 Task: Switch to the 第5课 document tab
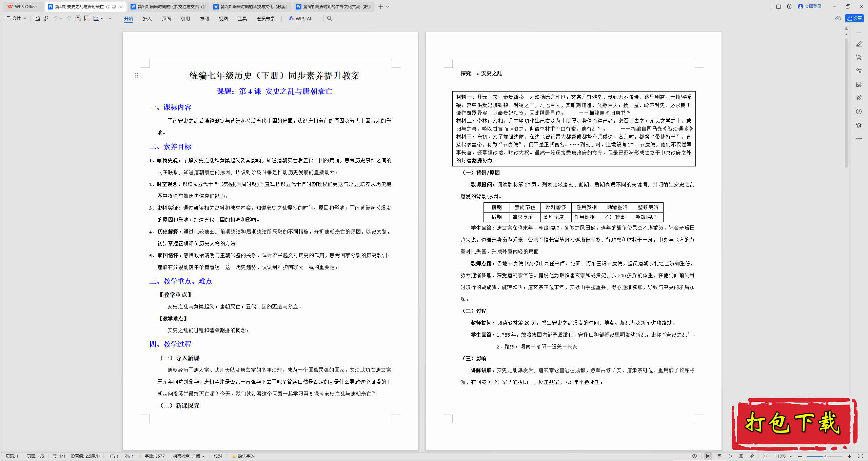tap(169, 7)
